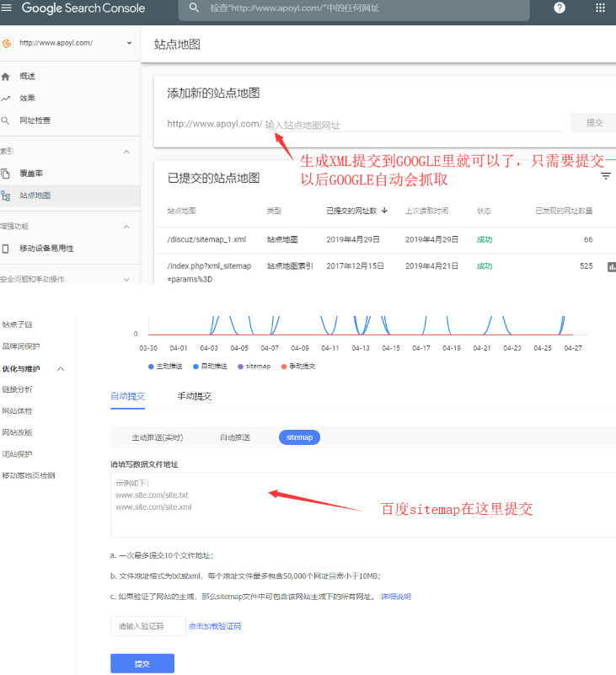
Task: Focus the 输入站点地图网址 field
Action: [x=412, y=125]
